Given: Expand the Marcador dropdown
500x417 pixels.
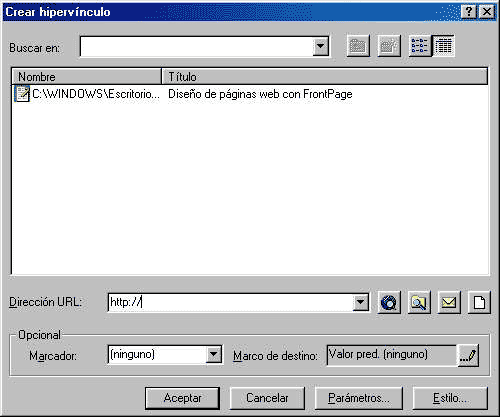Looking at the screenshot, I should coord(214,354).
